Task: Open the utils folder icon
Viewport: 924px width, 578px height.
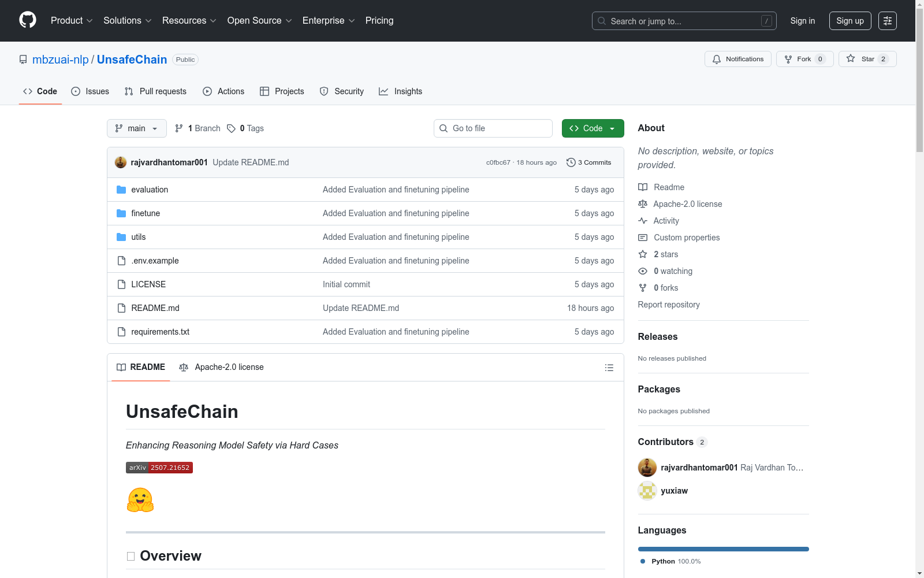Action: click(x=121, y=237)
